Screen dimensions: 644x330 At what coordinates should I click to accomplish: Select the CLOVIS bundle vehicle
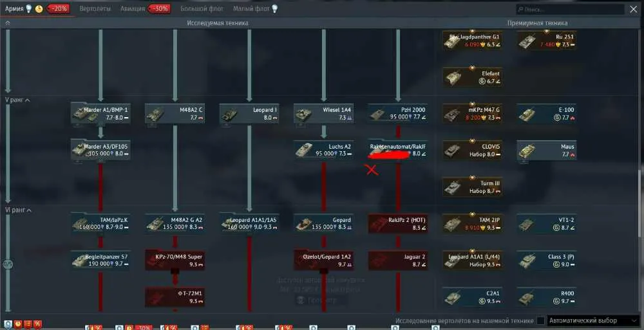(x=472, y=150)
